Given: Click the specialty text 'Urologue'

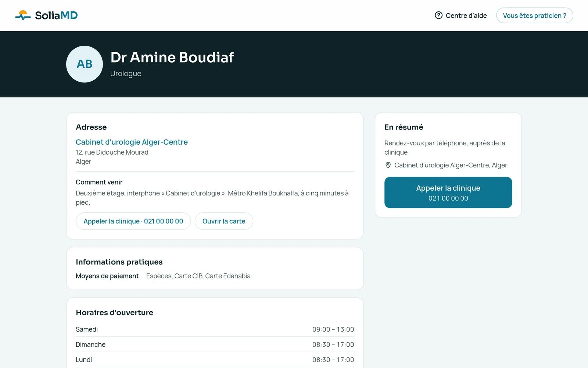Looking at the screenshot, I should point(126,74).
